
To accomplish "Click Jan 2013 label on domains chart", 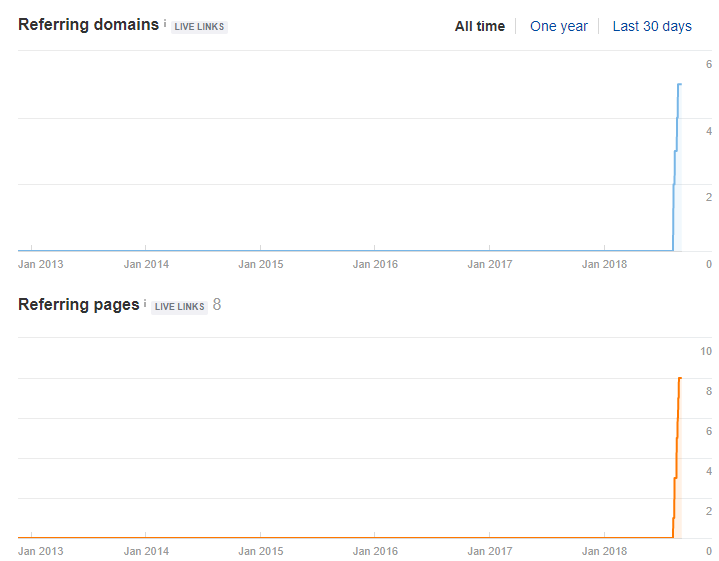I will click(x=40, y=264).
